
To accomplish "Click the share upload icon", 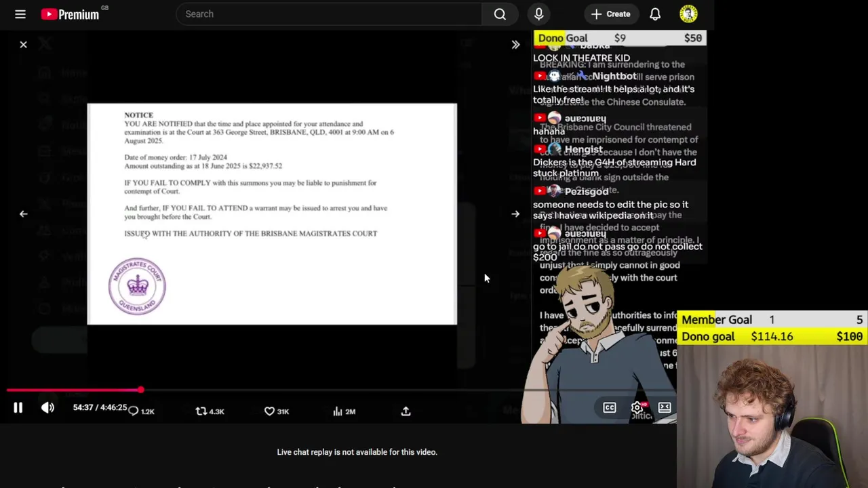I will point(406,411).
